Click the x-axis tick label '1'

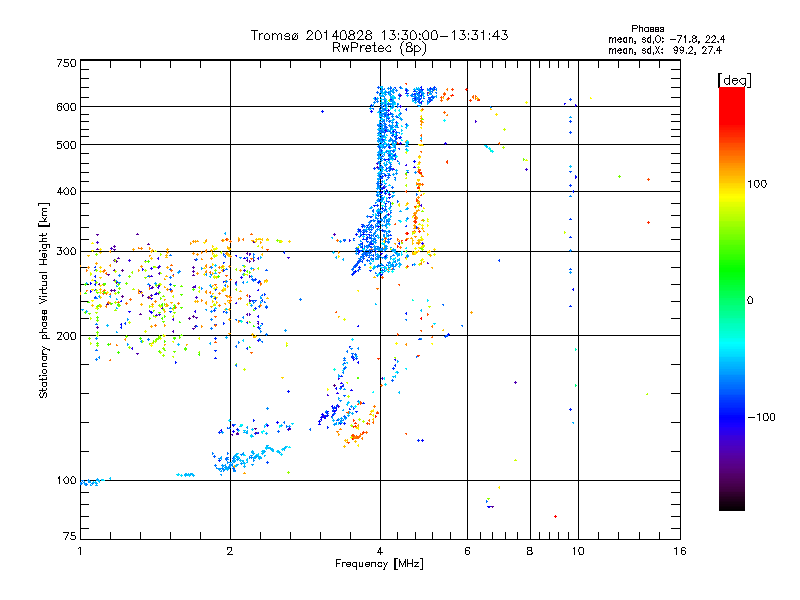pyautogui.click(x=80, y=551)
